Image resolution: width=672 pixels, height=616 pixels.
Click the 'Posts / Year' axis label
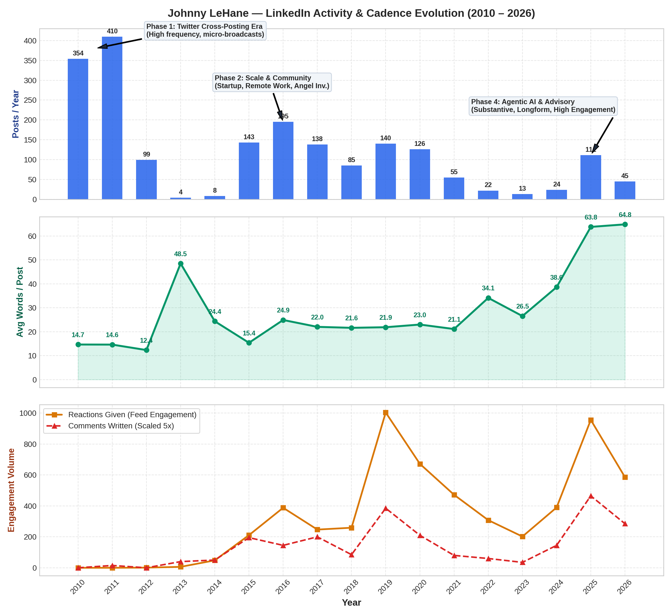pyautogui.click(x=15, y=114)
